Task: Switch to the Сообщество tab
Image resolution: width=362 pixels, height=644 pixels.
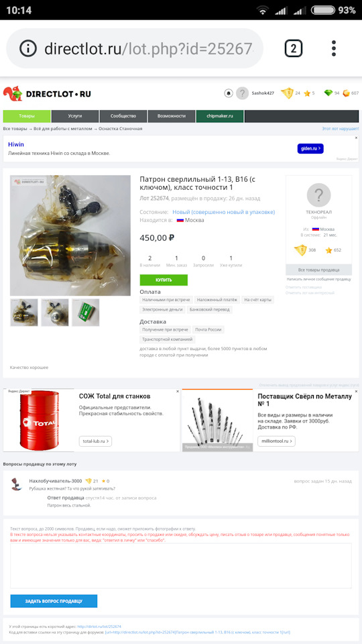Action: (x=123, y=116)
